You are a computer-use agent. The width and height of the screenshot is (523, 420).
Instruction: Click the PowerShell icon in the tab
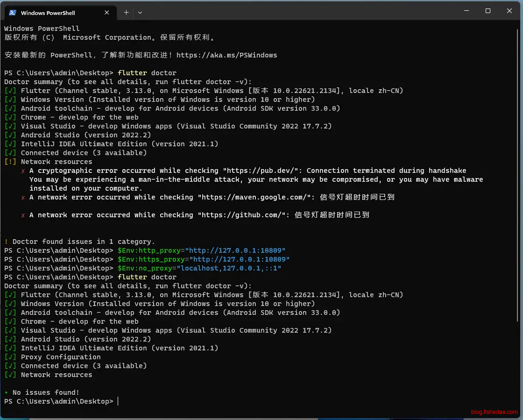coord(13,13)
